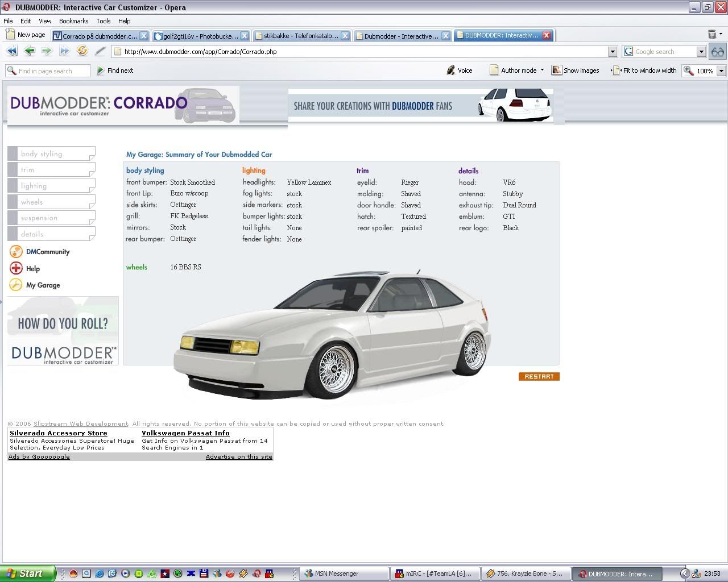
Task: Open the Tools menu
Action: (x=104, y=21)
